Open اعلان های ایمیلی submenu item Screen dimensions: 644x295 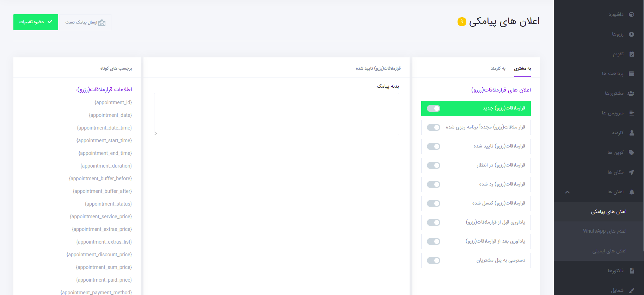point(599,251)
